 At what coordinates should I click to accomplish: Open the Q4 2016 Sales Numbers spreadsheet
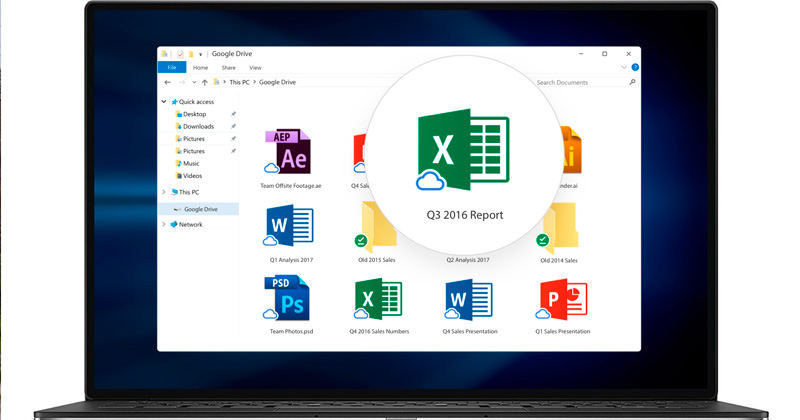tap(379, 299)
